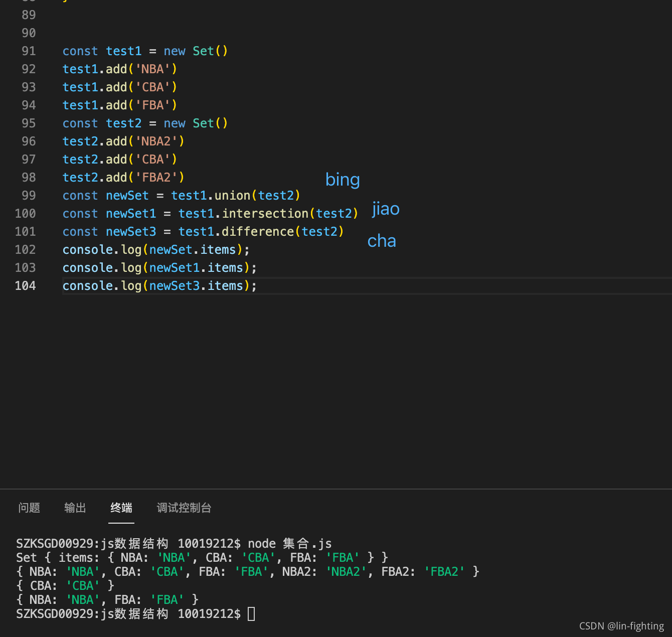This screenshot has width=672, height=637.
Task: Open the 调试控制台 tab
Action: 184,508
